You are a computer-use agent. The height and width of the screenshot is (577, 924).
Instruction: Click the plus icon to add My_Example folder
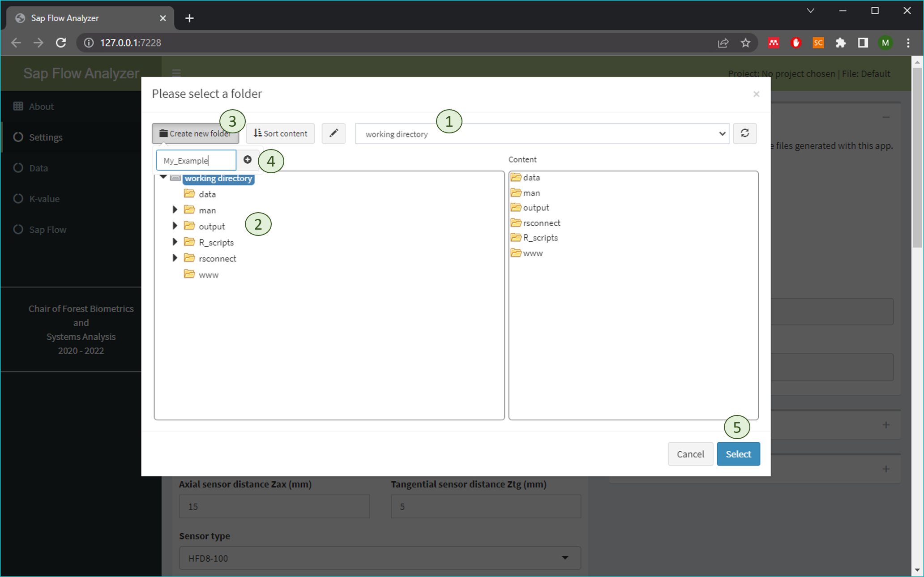(x=248, y=160)
